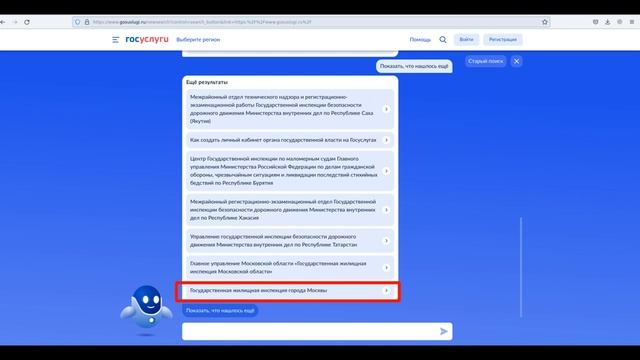Open arrow for the Республика Саха (Якутия) result
The width and height of the screenshot is (640, 360).
(386, 109)
